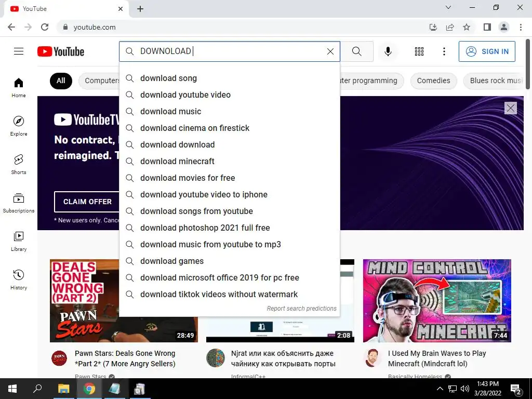Go to Home in the sidebar
The width and height of the screenshot is (532, 399).
tap(19, 87)
